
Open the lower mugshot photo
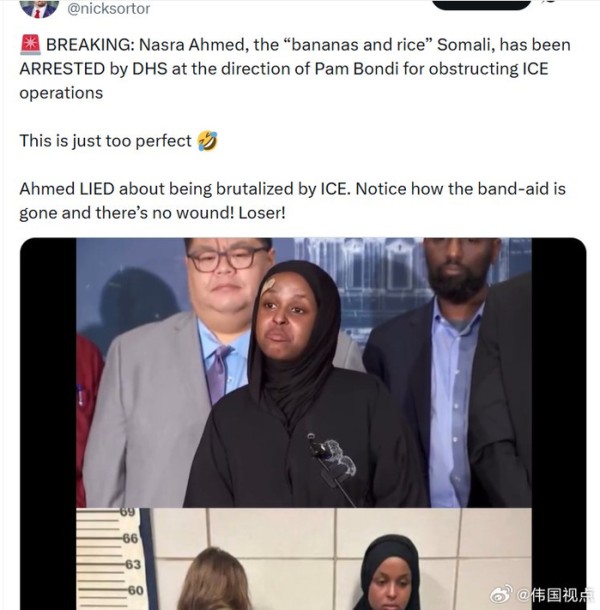[x=304, y=559]
